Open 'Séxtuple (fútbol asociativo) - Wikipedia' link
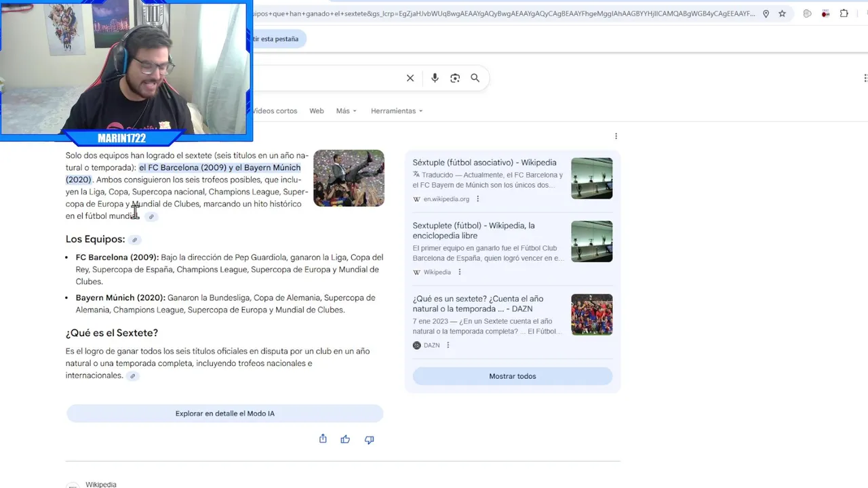Screen dimensions: 868x488 click(x=484, y=163)
